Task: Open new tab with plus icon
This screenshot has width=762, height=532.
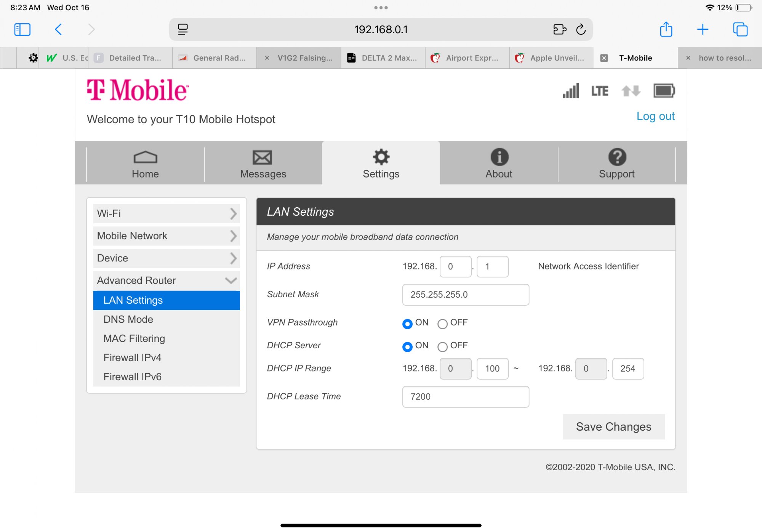Action: click(x=703, y=29)
